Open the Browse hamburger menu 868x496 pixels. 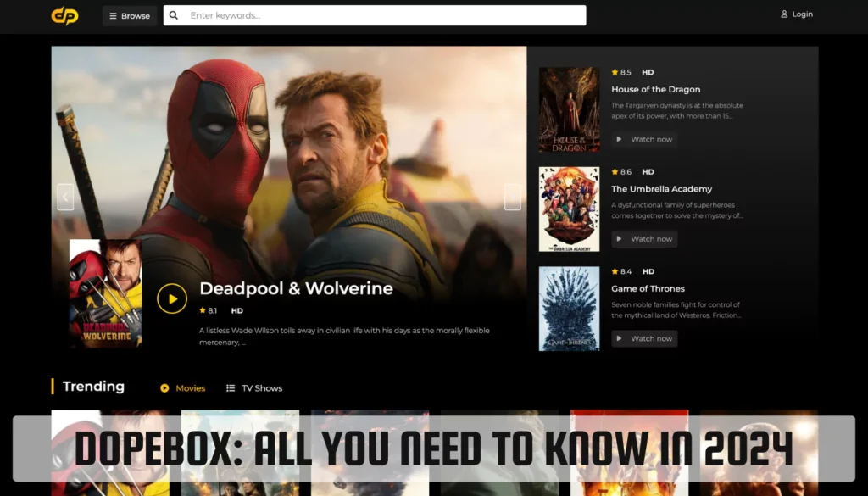(x=130, y=15)
